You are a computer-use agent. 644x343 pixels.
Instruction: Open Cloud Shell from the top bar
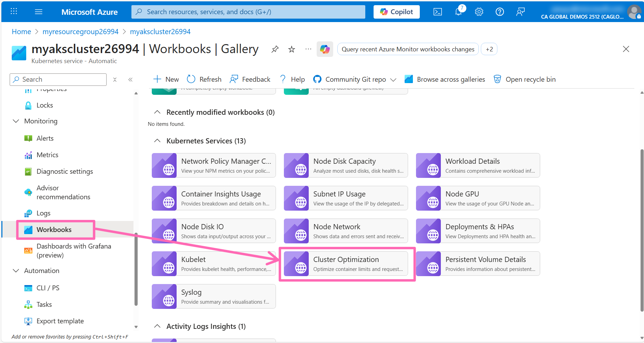point(437,12)
